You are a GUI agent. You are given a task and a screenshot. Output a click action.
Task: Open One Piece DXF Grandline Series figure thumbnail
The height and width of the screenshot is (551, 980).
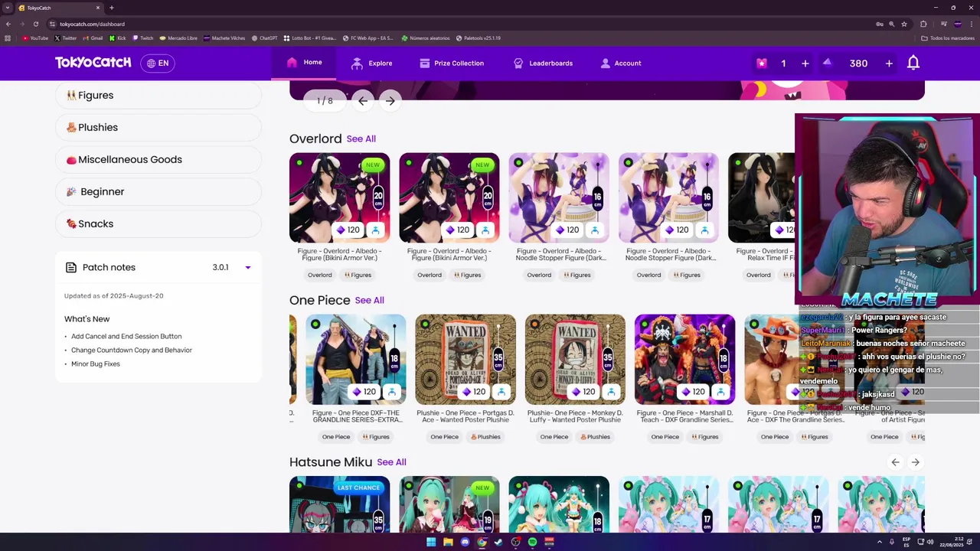pos(355,359)
